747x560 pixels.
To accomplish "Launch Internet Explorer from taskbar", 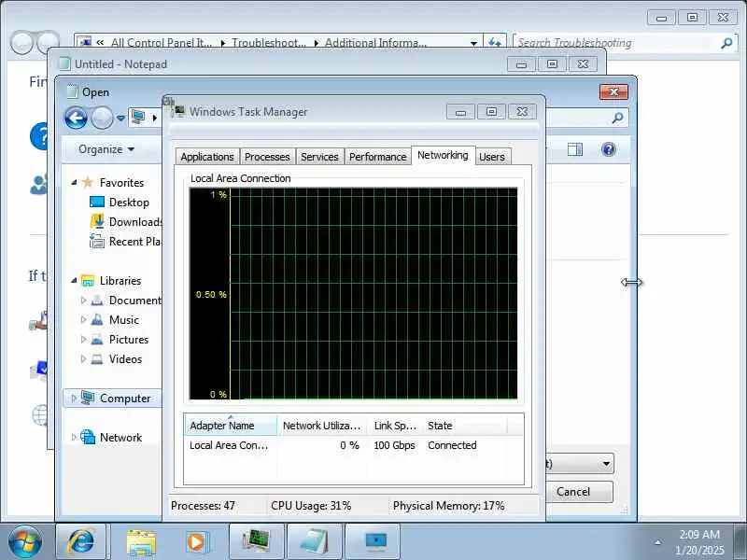I will click(80, 541).
